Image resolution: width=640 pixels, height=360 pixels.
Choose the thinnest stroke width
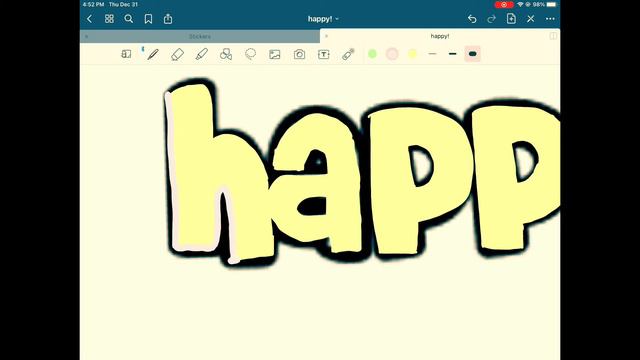pyautogui.click(x=432, y=54)
